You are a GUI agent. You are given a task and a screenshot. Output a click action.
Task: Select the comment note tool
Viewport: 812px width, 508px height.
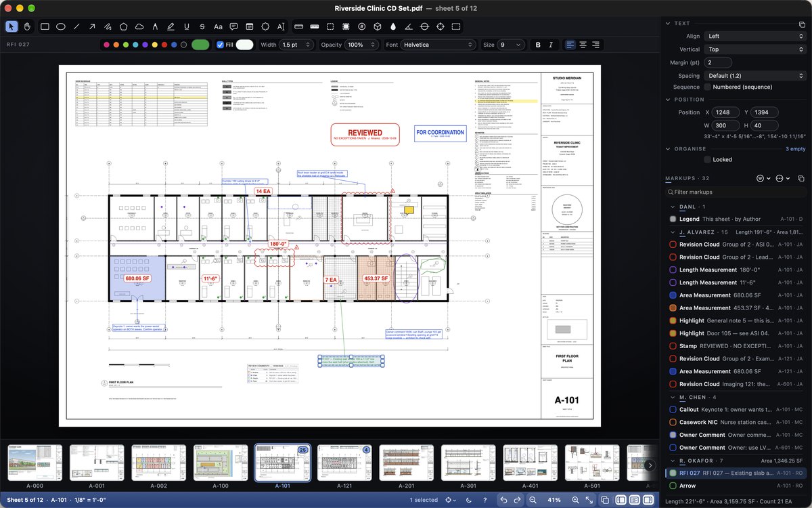tap(233, 26)
